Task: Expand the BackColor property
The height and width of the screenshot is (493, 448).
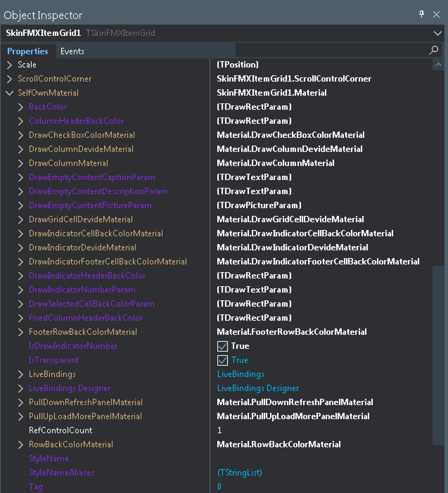Action: [21, 107]
